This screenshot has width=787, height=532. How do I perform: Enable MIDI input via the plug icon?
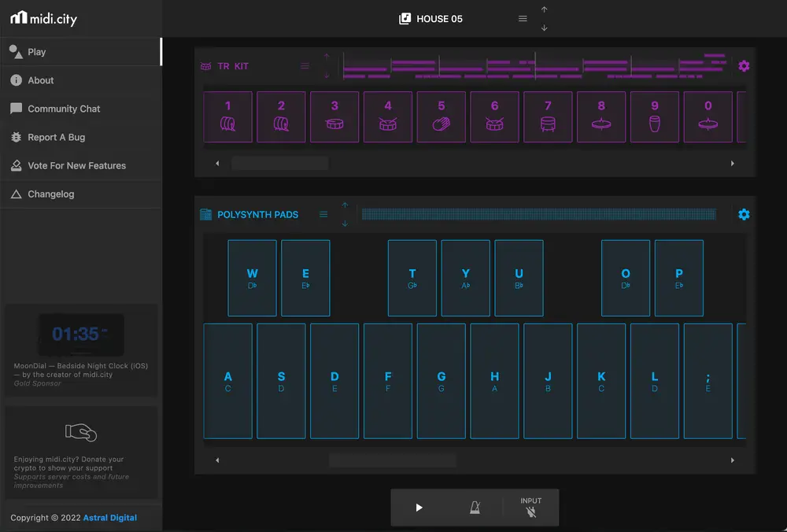pos(530,511)
